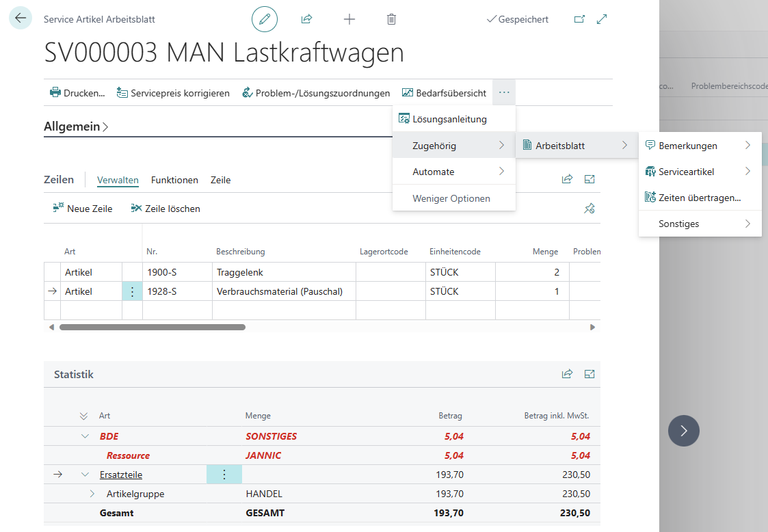Image resolution: width=768 pixels, height=532 pixels.
Task: Share the Zeilen section
Action: 567,179
